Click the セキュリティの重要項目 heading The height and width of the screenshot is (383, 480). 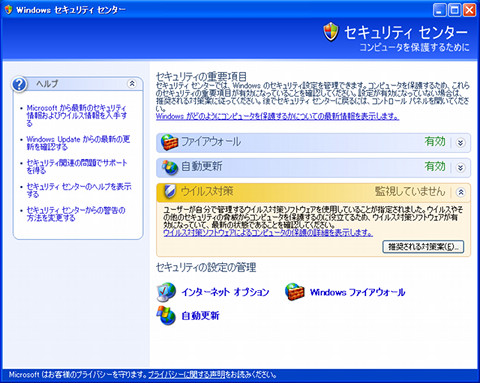[201, 77]
